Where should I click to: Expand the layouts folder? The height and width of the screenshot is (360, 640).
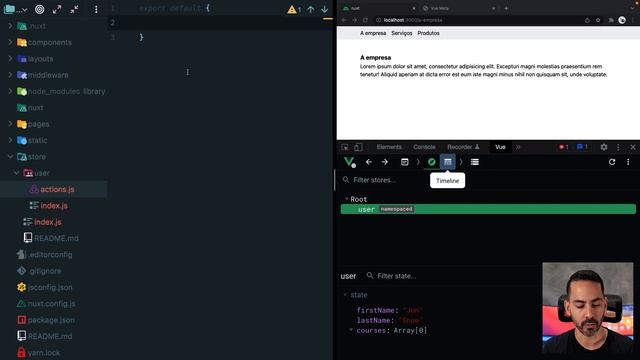[10, 58]
